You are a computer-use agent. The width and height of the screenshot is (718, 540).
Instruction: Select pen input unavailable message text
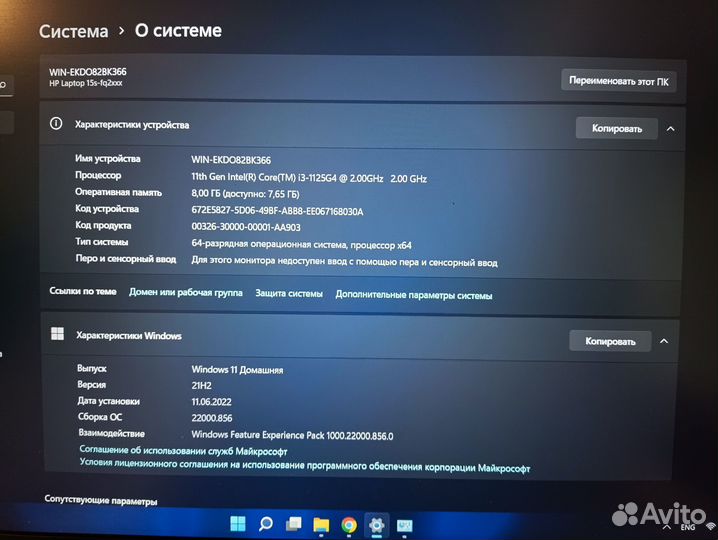coord(344,262)
